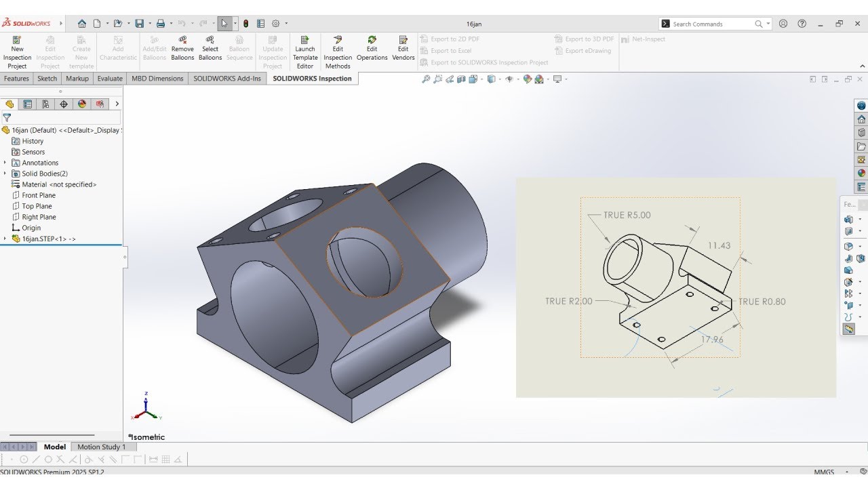868x488 pixels.
Task: Expand the 16jan.STEP<1> feature
Action: pyautogui.click(x=5, y=239)
